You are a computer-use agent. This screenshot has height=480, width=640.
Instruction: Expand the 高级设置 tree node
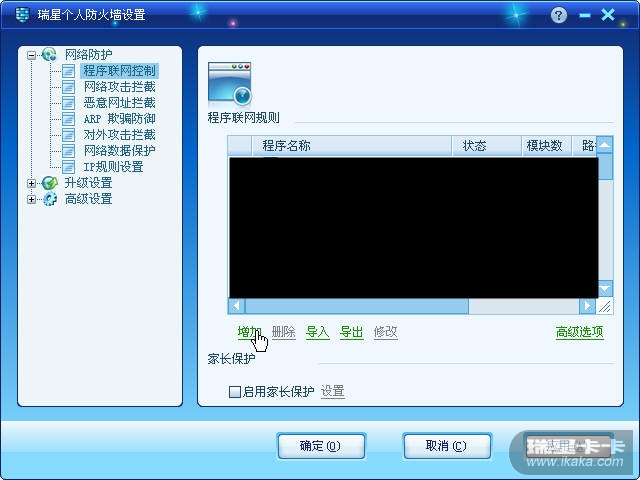pyautogui.click(x=31, y=199)
